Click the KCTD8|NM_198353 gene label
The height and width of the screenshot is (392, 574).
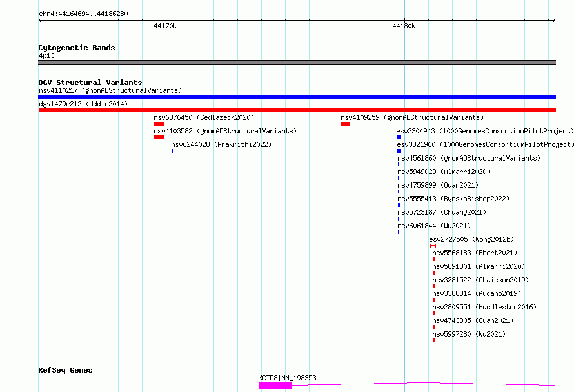click(x=288, y=378)
